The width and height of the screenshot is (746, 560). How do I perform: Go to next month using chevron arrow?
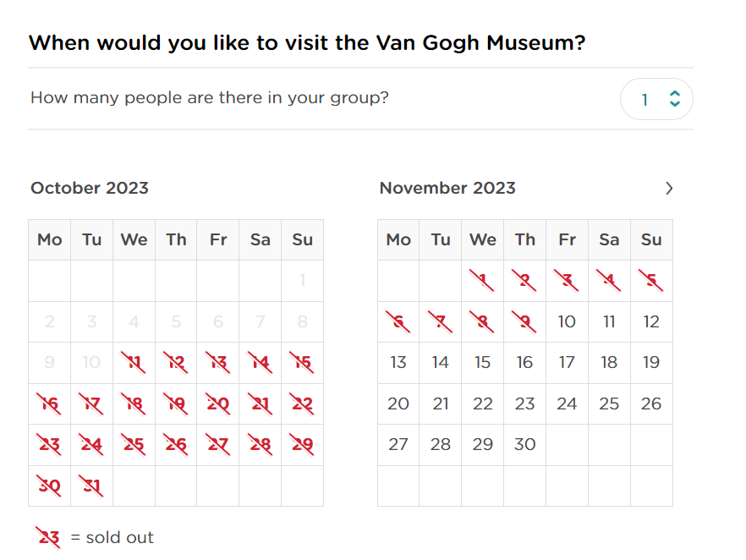click(x=669, y=189)
